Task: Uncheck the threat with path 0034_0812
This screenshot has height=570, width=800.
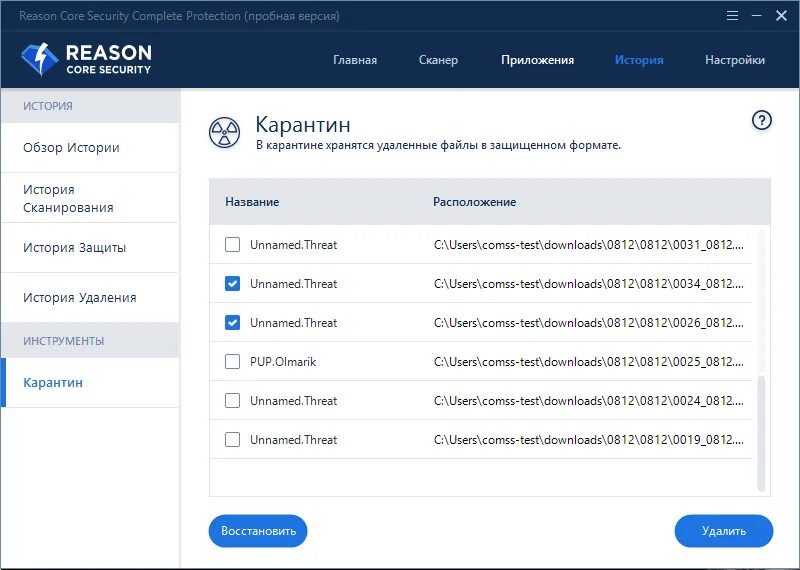Action: (x=232, y=283)
